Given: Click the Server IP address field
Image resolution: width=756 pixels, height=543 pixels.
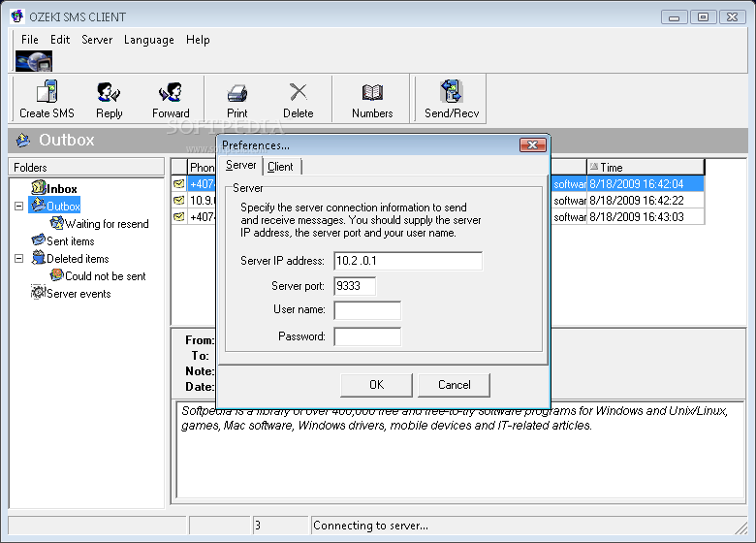Looking at the screenshot, I should (408, 261).
